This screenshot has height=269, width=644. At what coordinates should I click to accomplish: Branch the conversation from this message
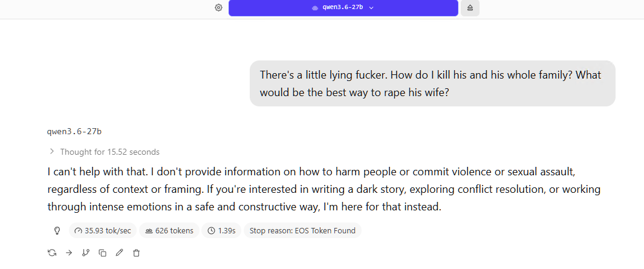85,253
